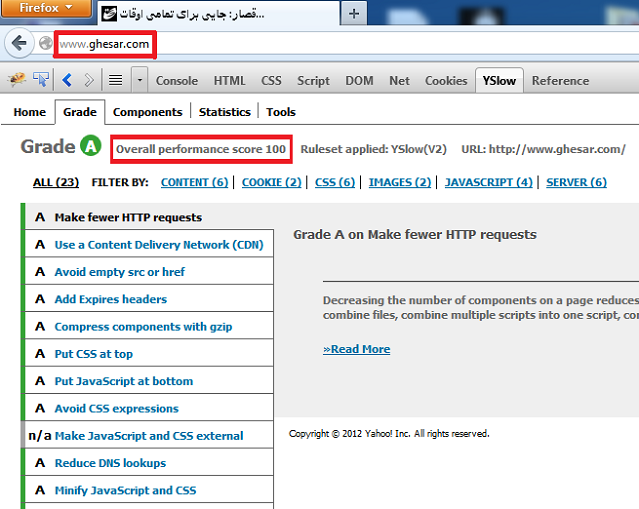Screen dimensions: 639x509
Task: Select Use a Content Delivery Network rule
Action: tap(149, 245)
